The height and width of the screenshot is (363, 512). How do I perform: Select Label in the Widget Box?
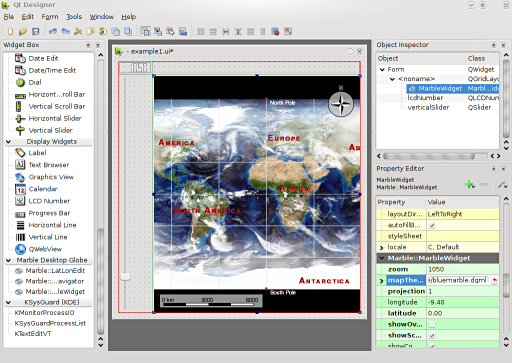pos(37,153)
